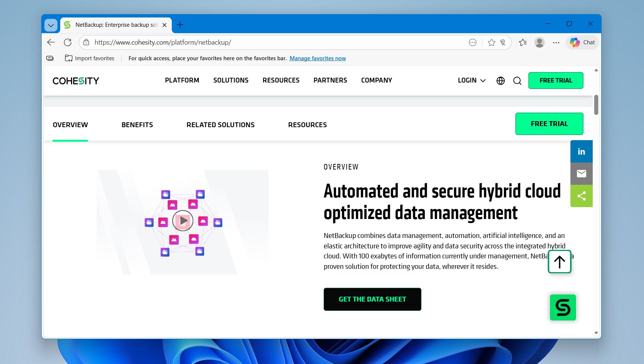Expand the LOGIN dropdown
This screenshot has width=644, height=364.
[471, 80]
